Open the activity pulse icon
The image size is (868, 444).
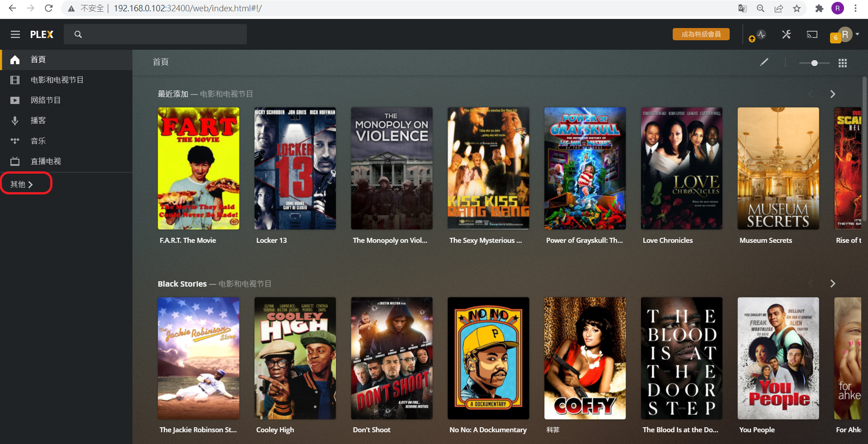click(761, 34)
